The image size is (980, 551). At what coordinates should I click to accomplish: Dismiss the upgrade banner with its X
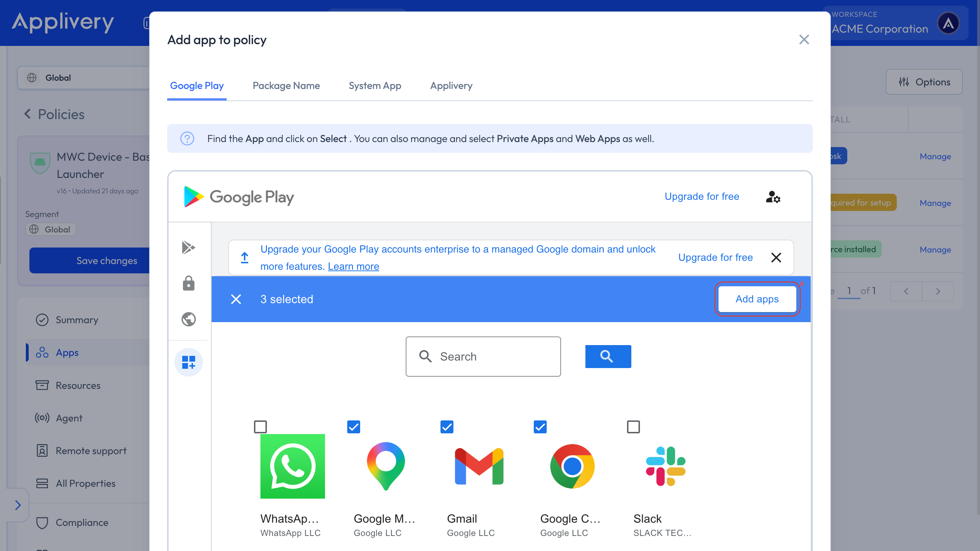pos(776,258)
